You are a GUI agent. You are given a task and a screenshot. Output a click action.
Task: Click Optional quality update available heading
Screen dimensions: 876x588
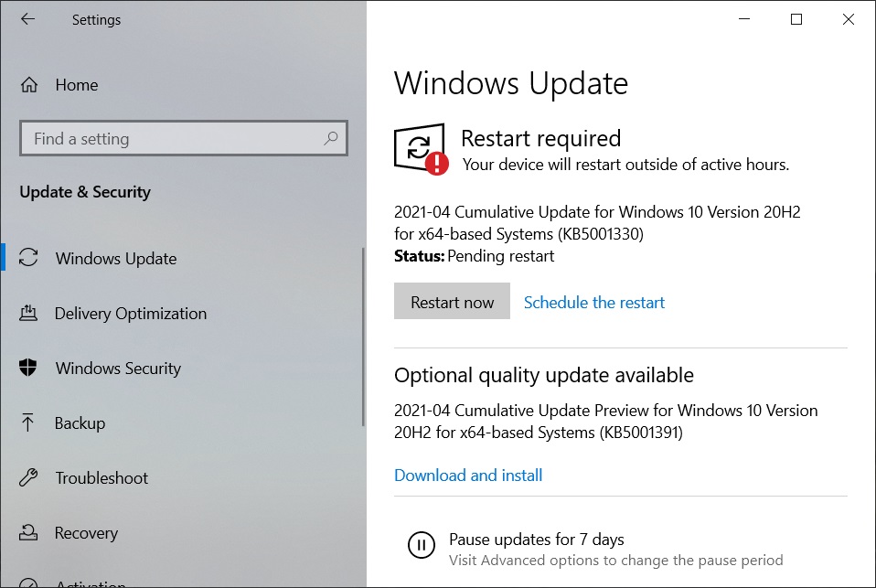point(543,375)
